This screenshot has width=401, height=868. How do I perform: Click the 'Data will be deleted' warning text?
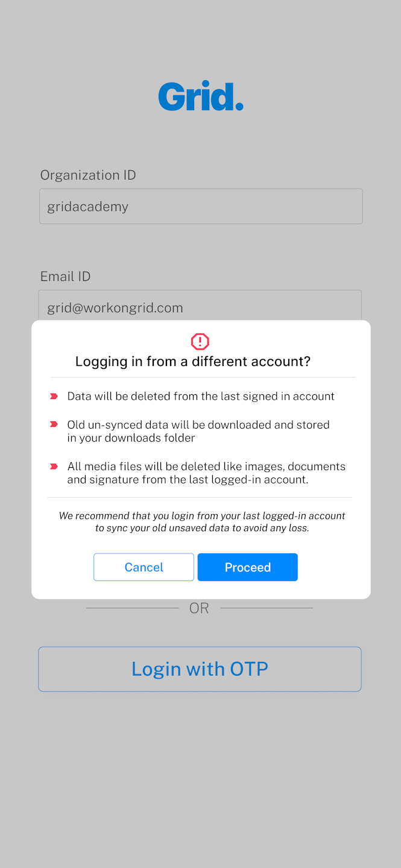pyautogui.click(x=201, y=397)
